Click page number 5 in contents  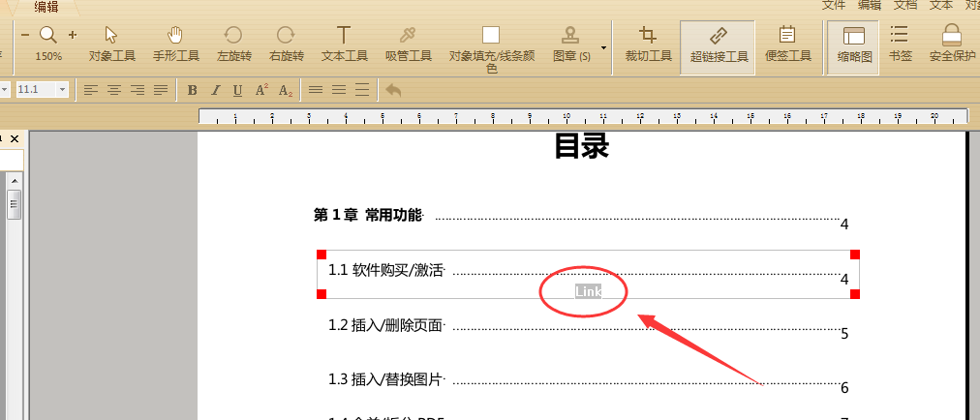(x=844, y=334)
